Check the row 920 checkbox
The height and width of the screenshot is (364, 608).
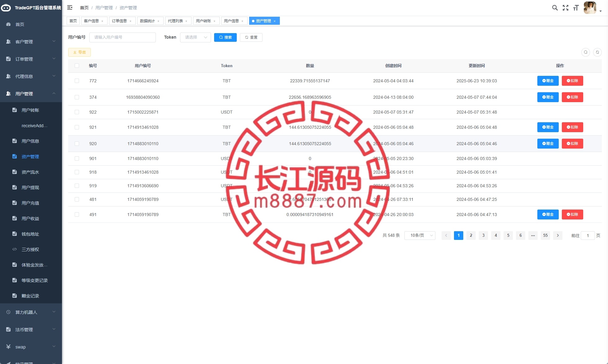77,144
